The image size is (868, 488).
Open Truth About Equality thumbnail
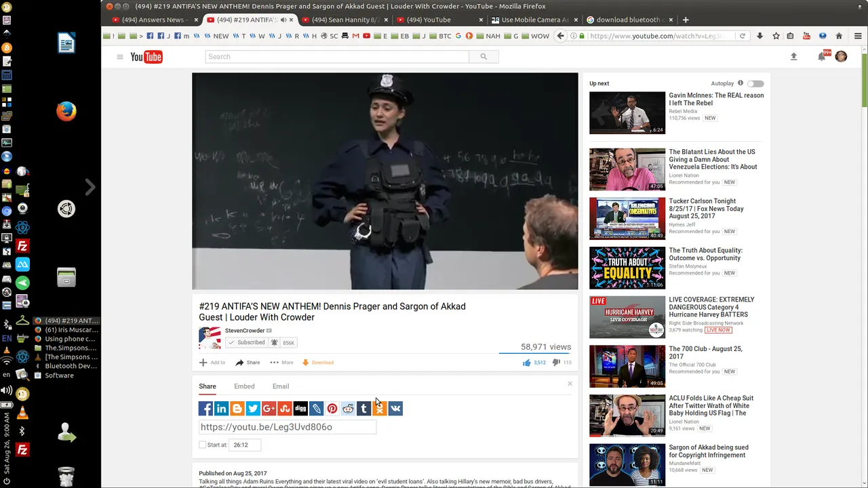627,268
